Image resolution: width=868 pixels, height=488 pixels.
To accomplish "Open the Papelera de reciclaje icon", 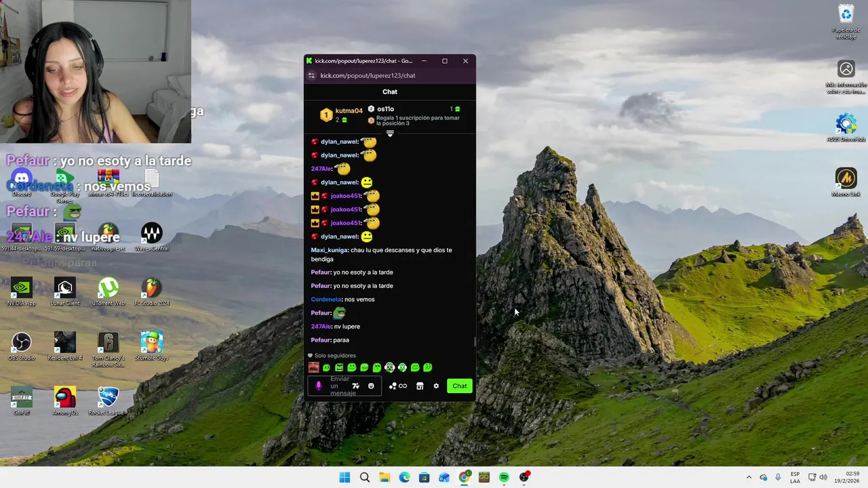I will pyautogui.click(x=846, y=22).
